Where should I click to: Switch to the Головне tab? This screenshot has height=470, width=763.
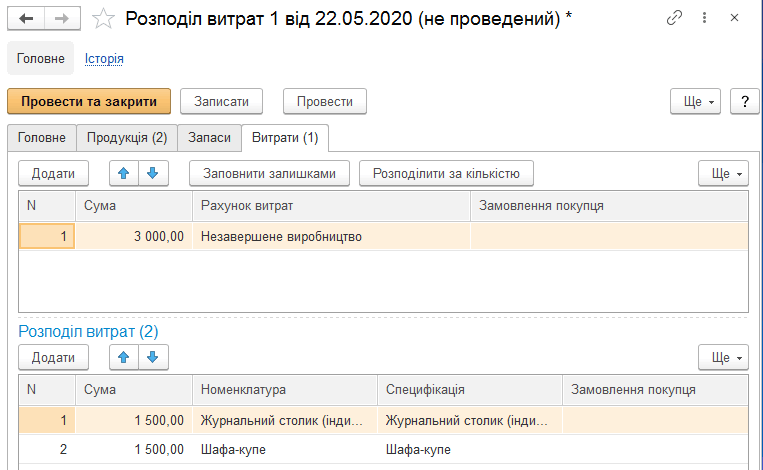(42, 138)
